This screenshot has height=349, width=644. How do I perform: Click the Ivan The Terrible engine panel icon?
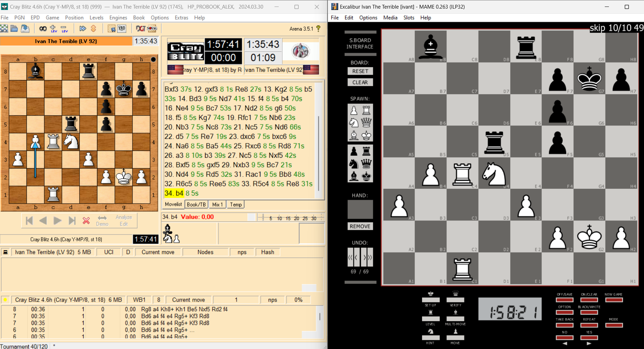[x=6, y=252]
